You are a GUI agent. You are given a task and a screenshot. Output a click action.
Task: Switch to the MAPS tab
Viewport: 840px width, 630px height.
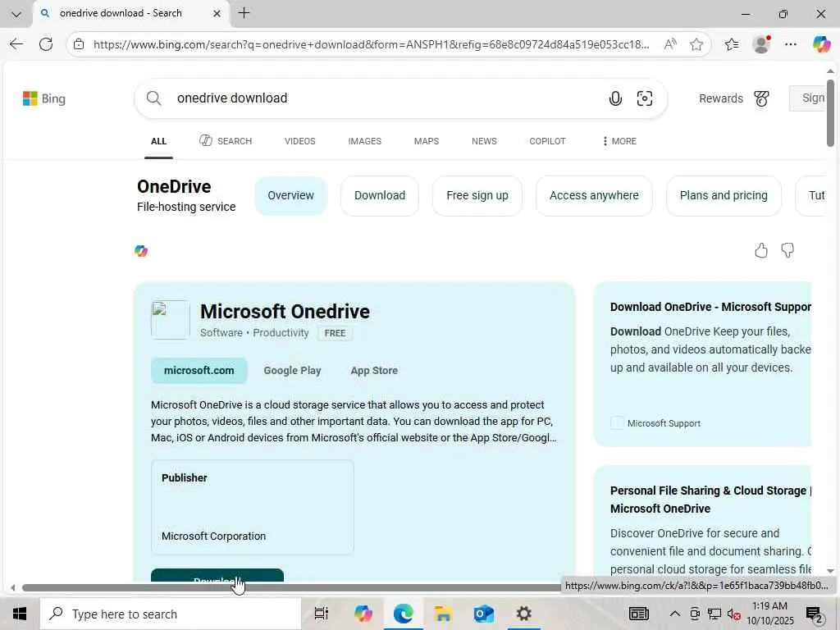(427, 141)
